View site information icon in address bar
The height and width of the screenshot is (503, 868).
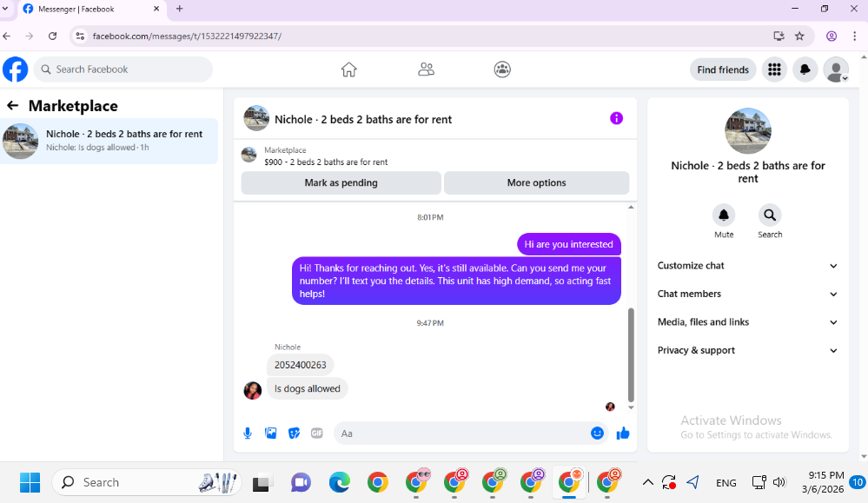(x=80, y=36)
